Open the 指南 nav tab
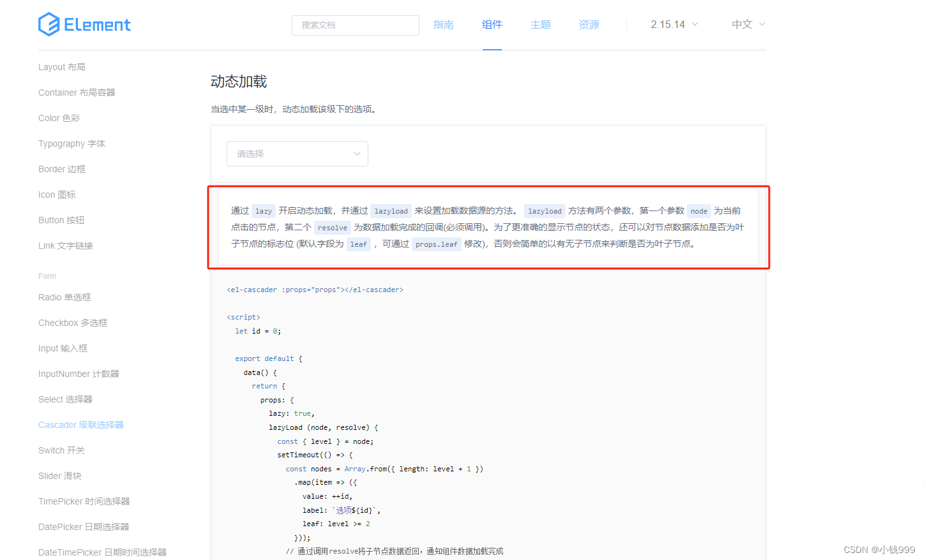This screenshot has height=560, width=925. click(443, 24)
